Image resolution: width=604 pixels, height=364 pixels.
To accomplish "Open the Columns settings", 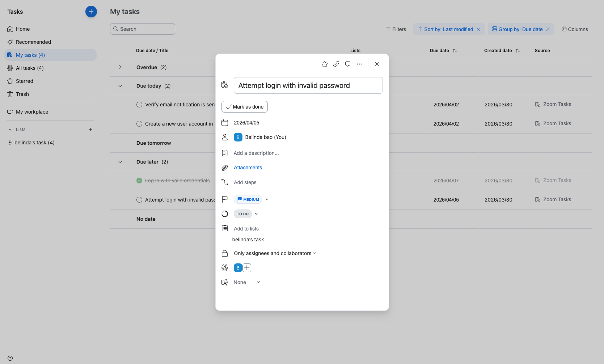I will point(575,29).
